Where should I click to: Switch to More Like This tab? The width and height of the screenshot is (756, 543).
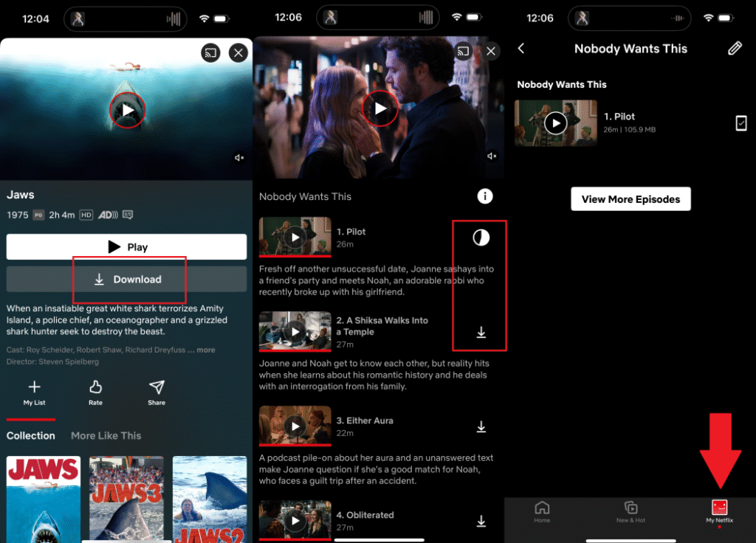106,436
